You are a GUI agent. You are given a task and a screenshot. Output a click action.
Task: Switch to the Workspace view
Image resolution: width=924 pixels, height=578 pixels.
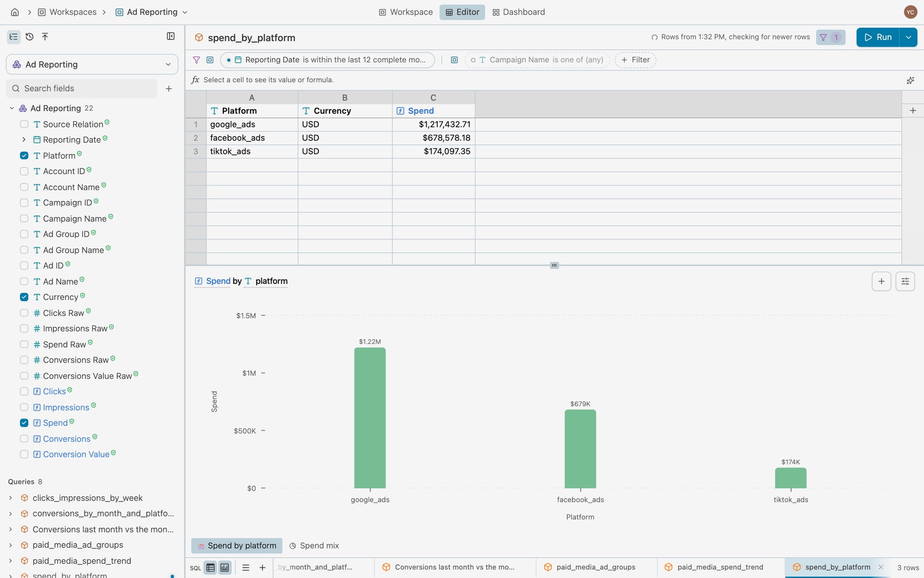tap(406, 12)
